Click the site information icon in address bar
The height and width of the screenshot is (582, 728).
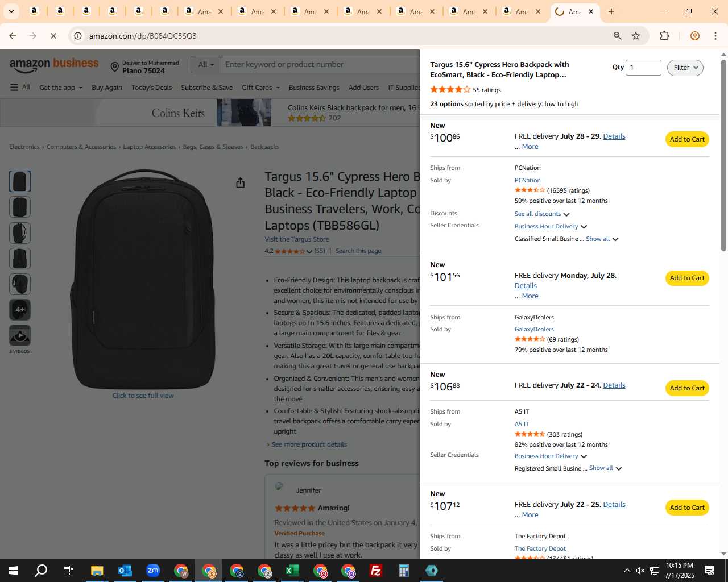[78, 36]
